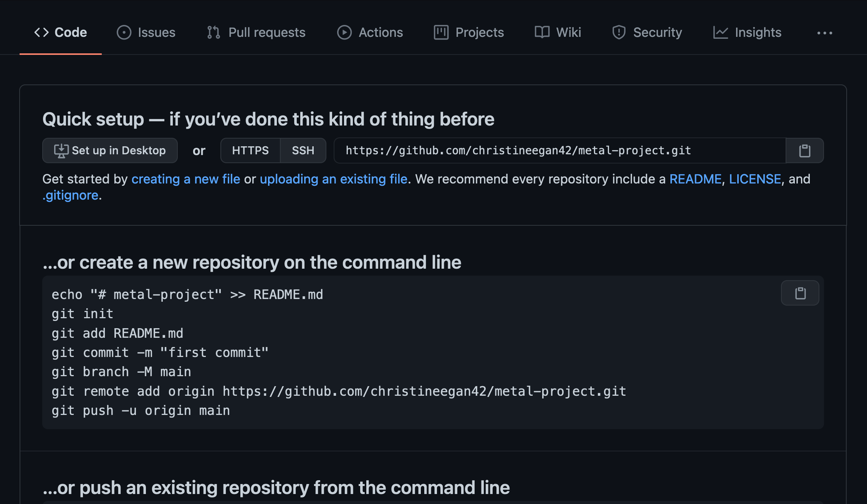Viewport: 867px width, 504px height.
Task: Copy the new repository command block
Action: coord(800,293)
